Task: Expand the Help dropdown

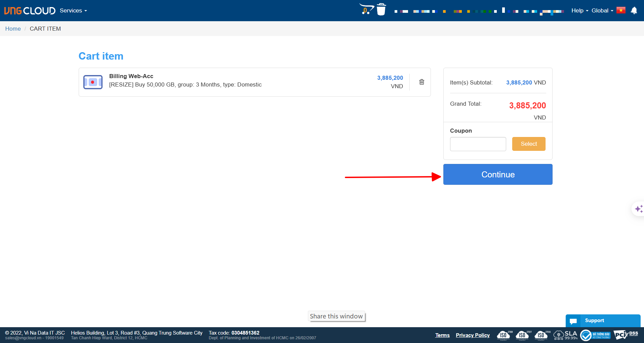Action: point(579,11)
